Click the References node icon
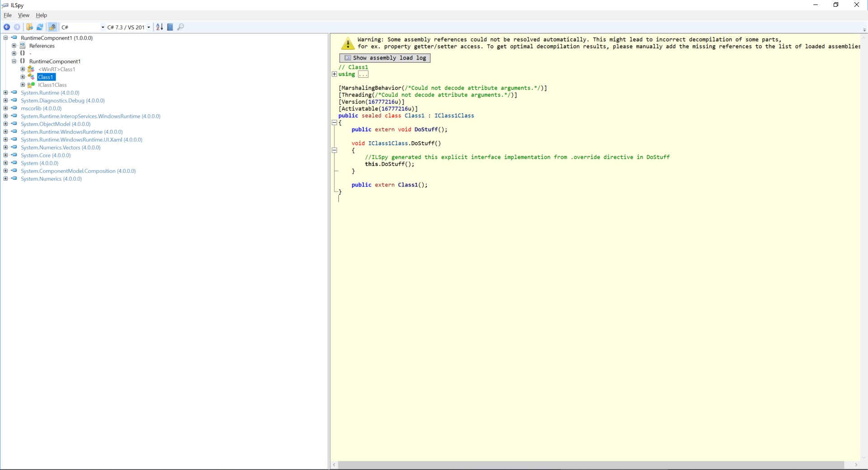This screenshot has height=470, width=868. (x=23, y=46)
